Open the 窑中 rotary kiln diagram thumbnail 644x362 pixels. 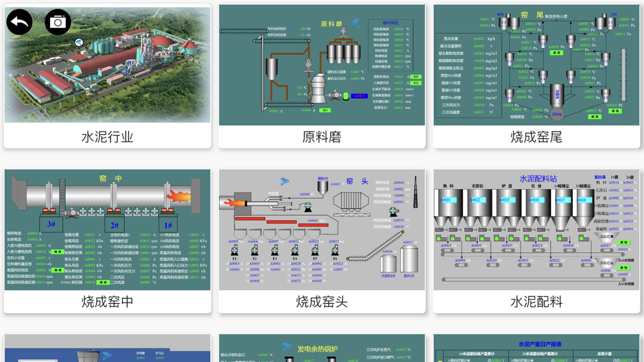[107, 230]
